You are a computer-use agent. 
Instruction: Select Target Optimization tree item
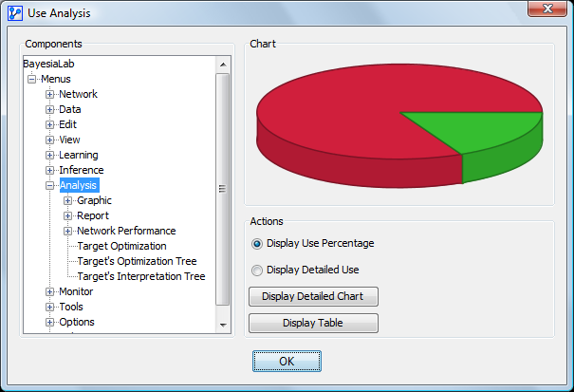pos(121,247)
